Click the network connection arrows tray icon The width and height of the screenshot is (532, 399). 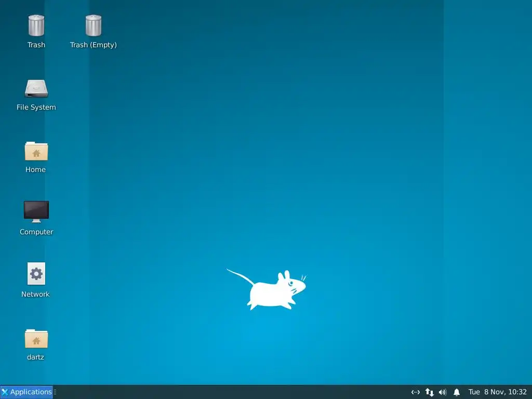416,392
